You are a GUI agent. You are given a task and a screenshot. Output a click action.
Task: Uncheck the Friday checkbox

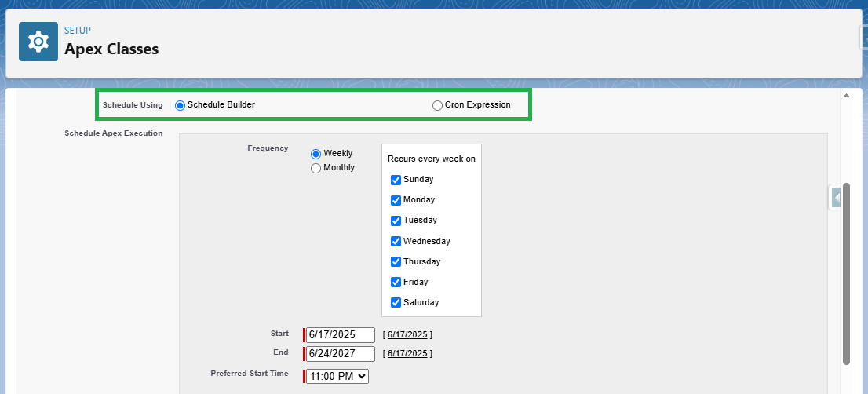pyautogui.click(x=396, y=283)
